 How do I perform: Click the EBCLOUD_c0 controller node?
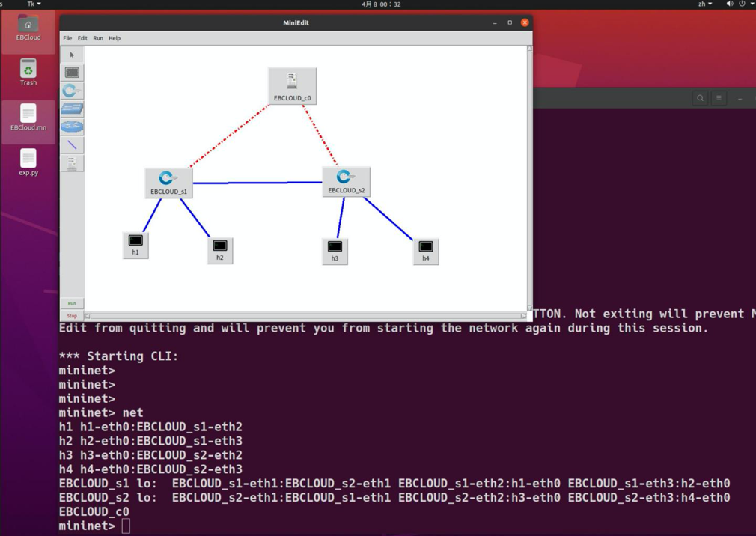292,85
